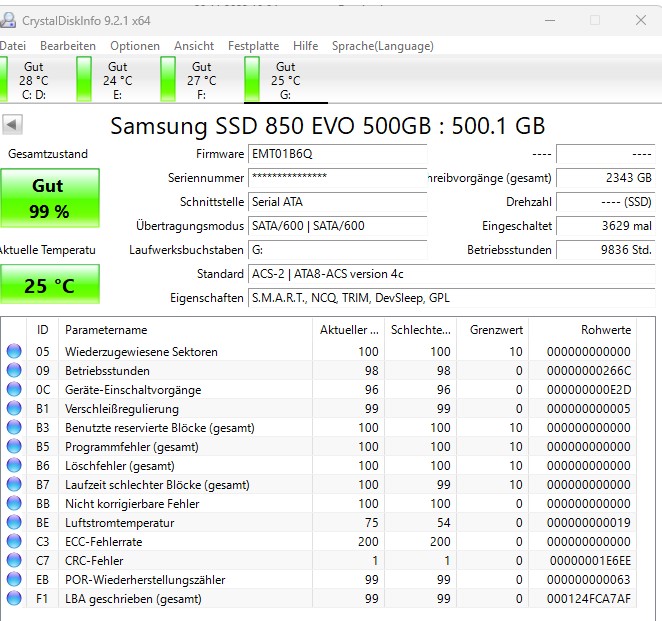
Task: Select the raw value 000000000019
Action: tap(589, 523)
